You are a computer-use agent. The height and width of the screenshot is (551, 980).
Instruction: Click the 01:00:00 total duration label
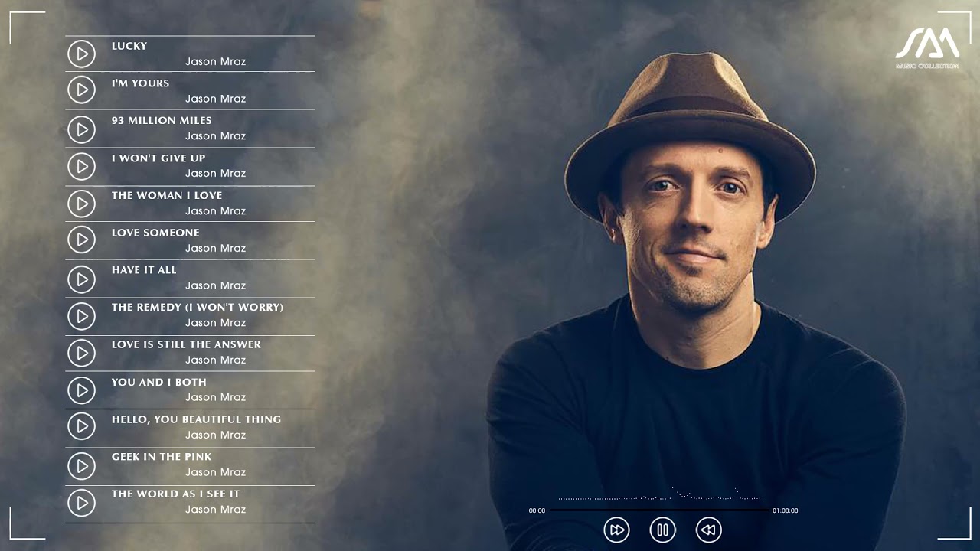coord(785,510)
